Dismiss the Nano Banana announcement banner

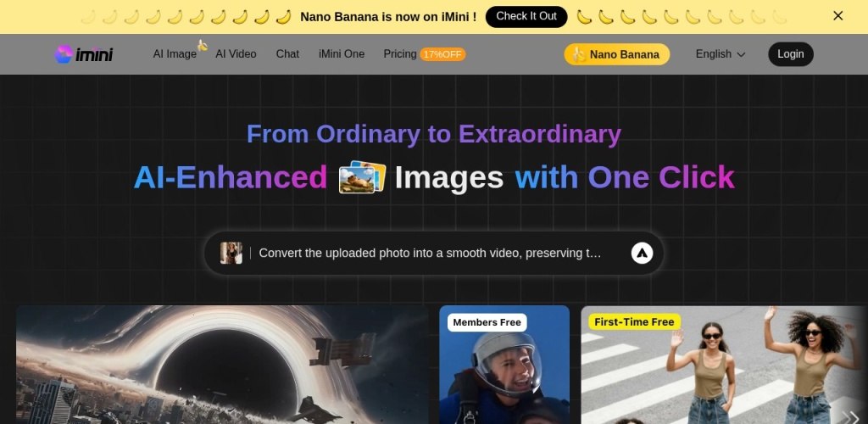(837, 16)
